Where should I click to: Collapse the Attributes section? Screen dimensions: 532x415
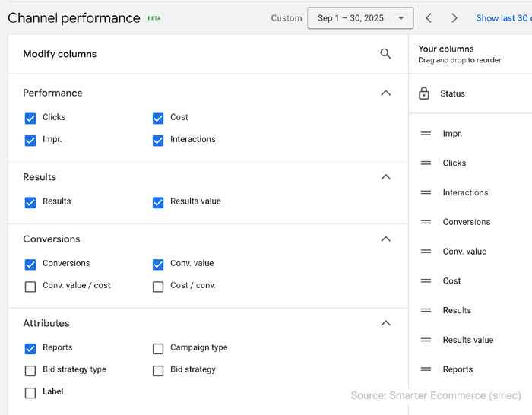[x=385, y=323]
